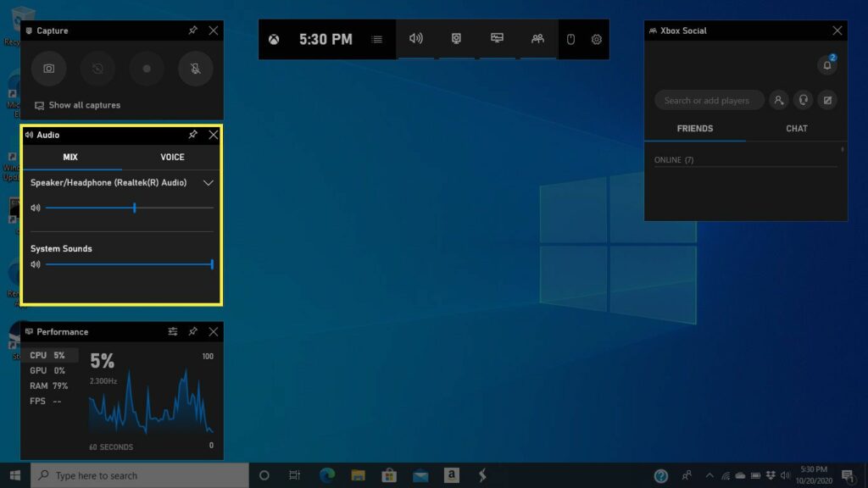
Task: Open Game Bar settings gear
Action: (x=597, y=39)
